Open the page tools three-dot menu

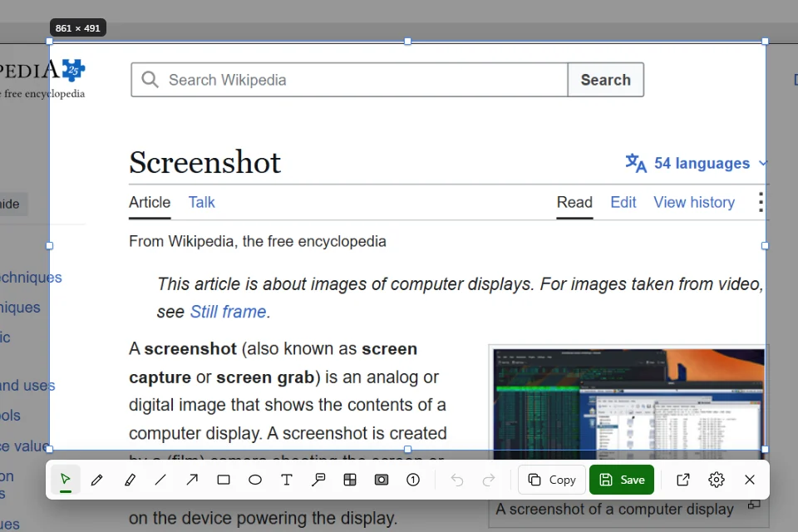point(761,202)
